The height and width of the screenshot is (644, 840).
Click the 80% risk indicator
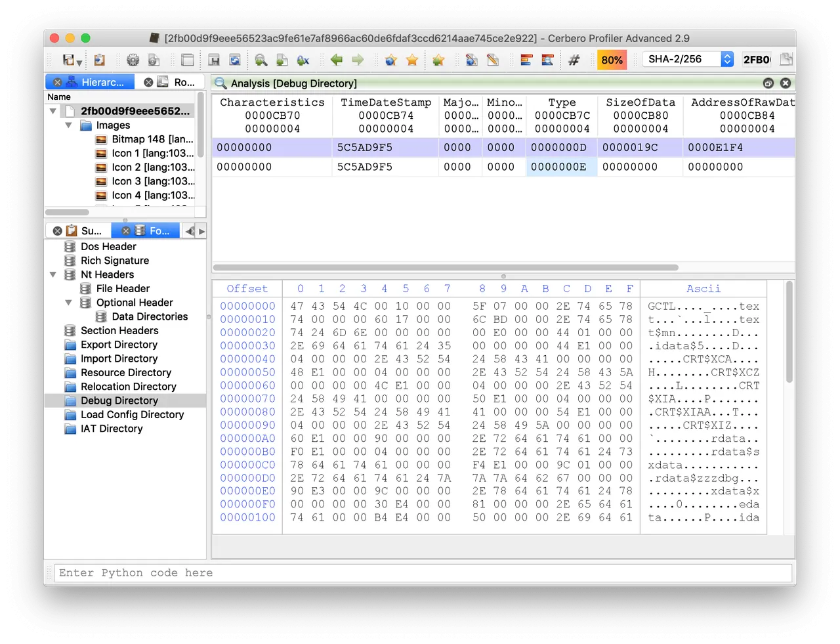point(612,60)
